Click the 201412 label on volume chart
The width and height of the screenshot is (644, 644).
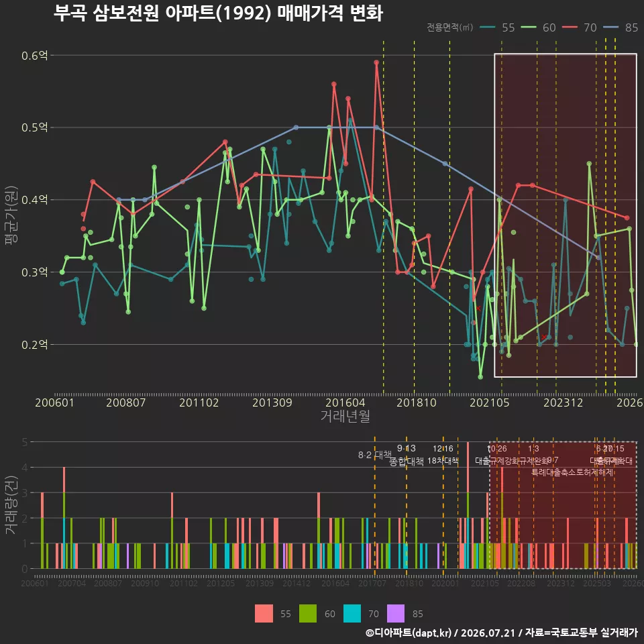pyautogui.click(x=297, y=583)
